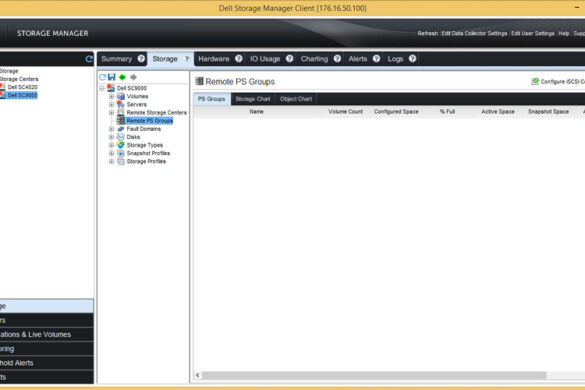Click the Fault Domains icon in the tree
Viewport: 585px width, 390px height.
[121, 129]
